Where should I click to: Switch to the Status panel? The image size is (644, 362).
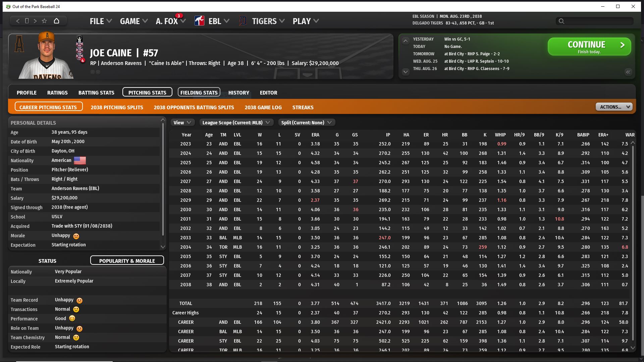(47, 261)
